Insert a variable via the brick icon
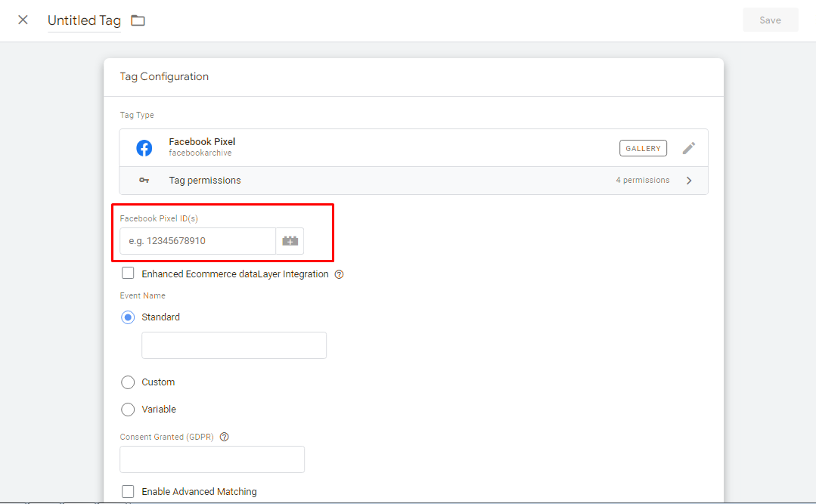Screen dimensions: 816x504 click(x=290, y=241)
